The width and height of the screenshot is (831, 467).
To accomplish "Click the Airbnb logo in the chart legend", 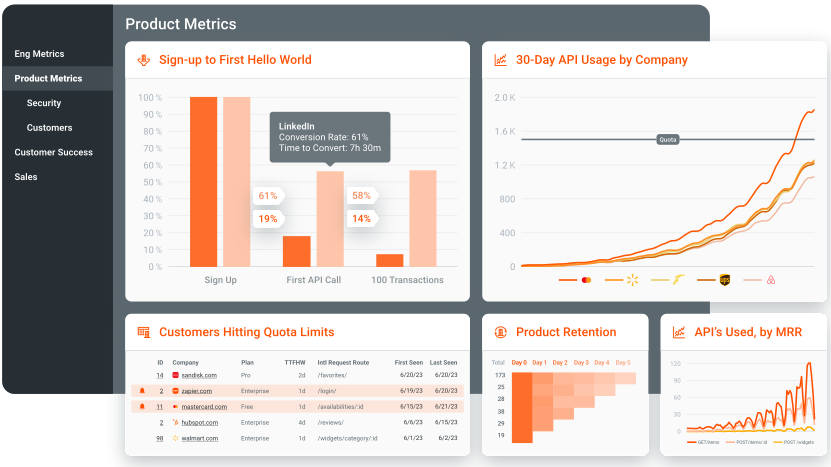I will (771, 280).
